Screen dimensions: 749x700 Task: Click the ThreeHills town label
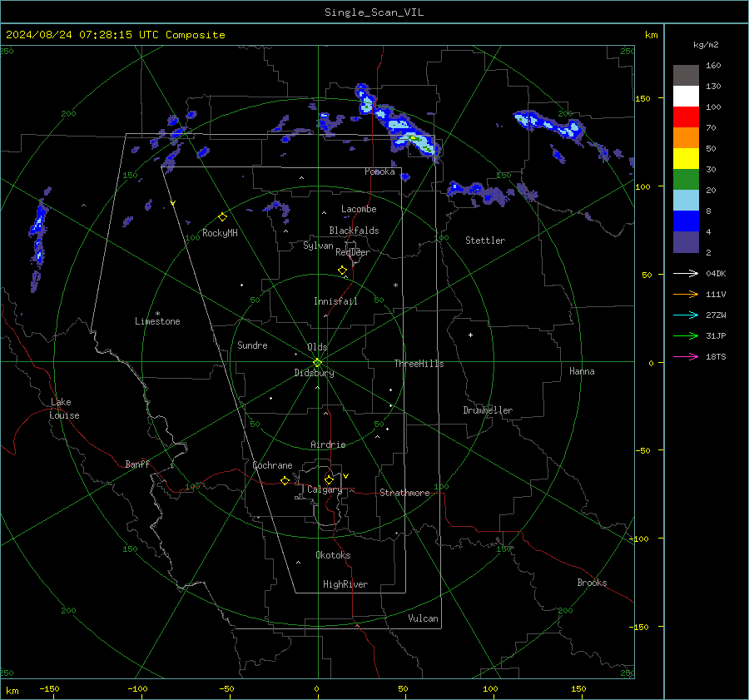pos(419,364)
